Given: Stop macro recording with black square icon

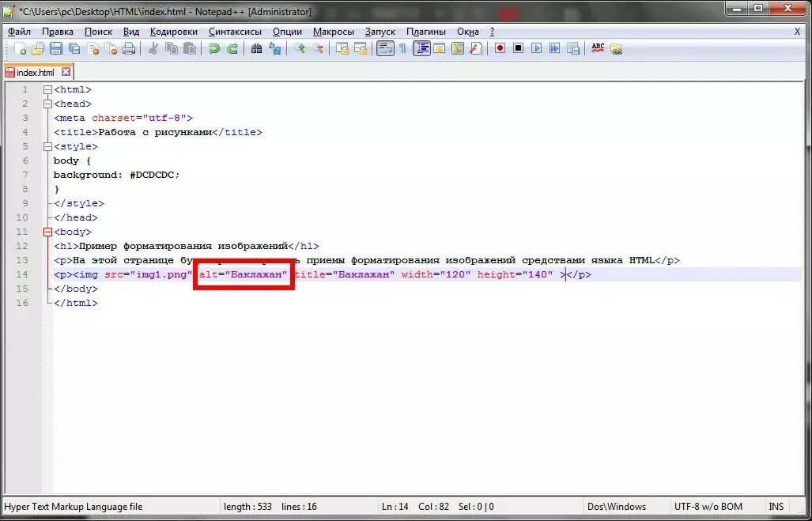Looking at the screenshot, I should pos(518,48).
